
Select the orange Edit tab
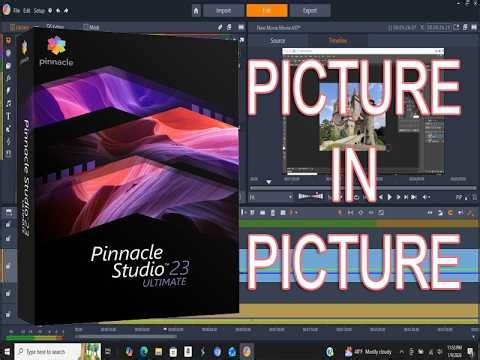267,11
